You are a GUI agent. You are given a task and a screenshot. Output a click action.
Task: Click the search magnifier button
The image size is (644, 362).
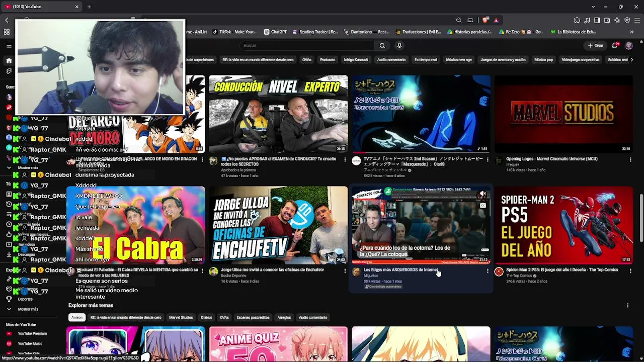click(382, 46)
